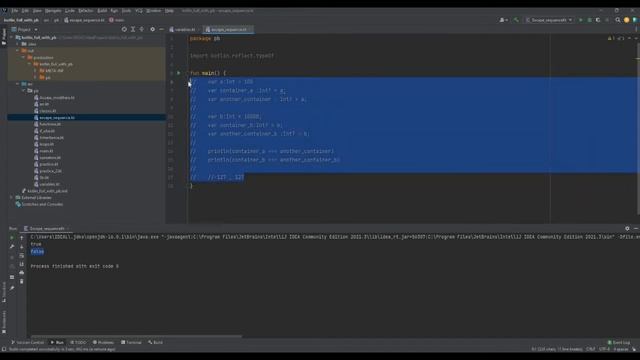Screen dimensions: 640x360
Task: Collapse the production folder
Action: pos(24,58)
